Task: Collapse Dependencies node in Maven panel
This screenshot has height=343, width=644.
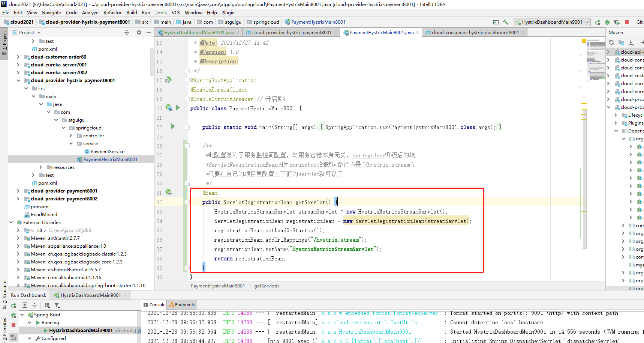Action: (616, 131)
